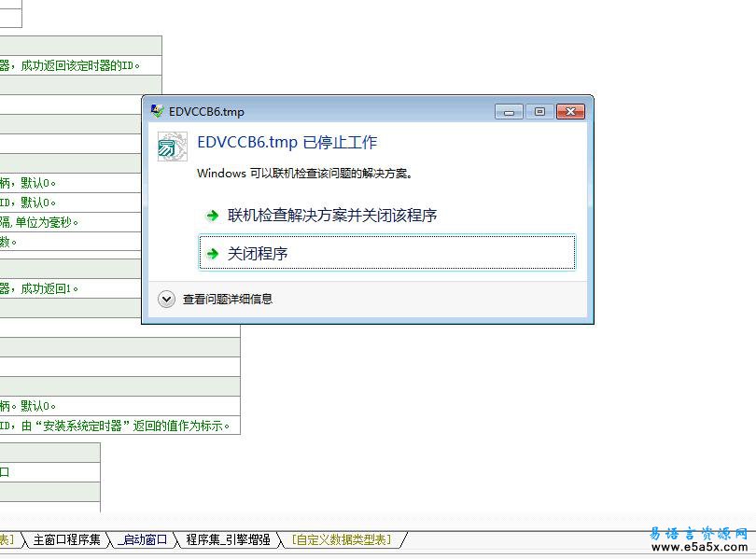
Task: Switch to 主窗口程序集 tab
Action: pyautogui.click(x=66, y=539)
